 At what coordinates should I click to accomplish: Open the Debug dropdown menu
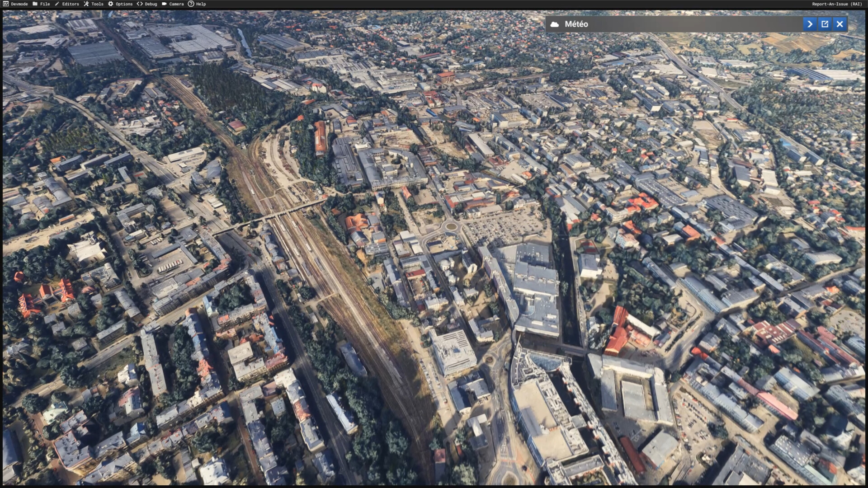click(151, 4)
